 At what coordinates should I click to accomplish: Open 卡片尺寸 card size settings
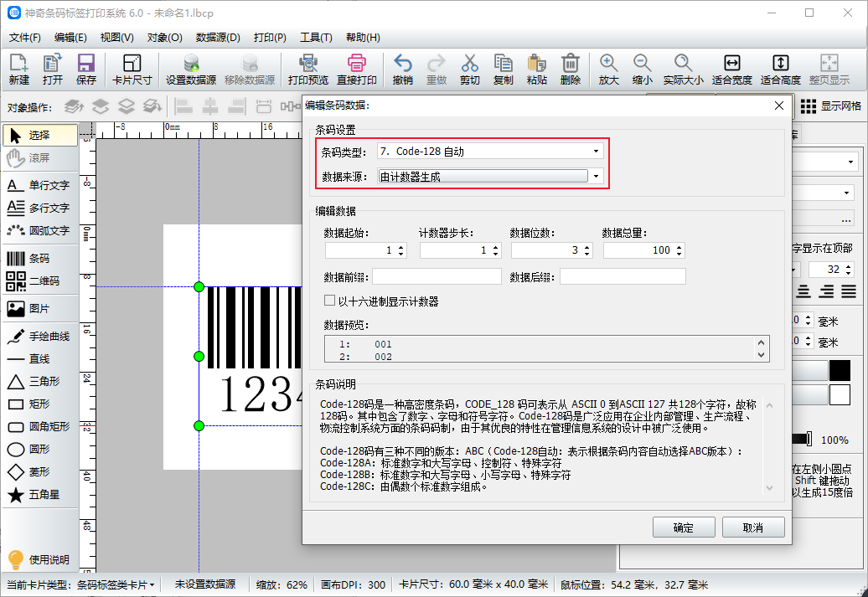click(x=132, y=69)
